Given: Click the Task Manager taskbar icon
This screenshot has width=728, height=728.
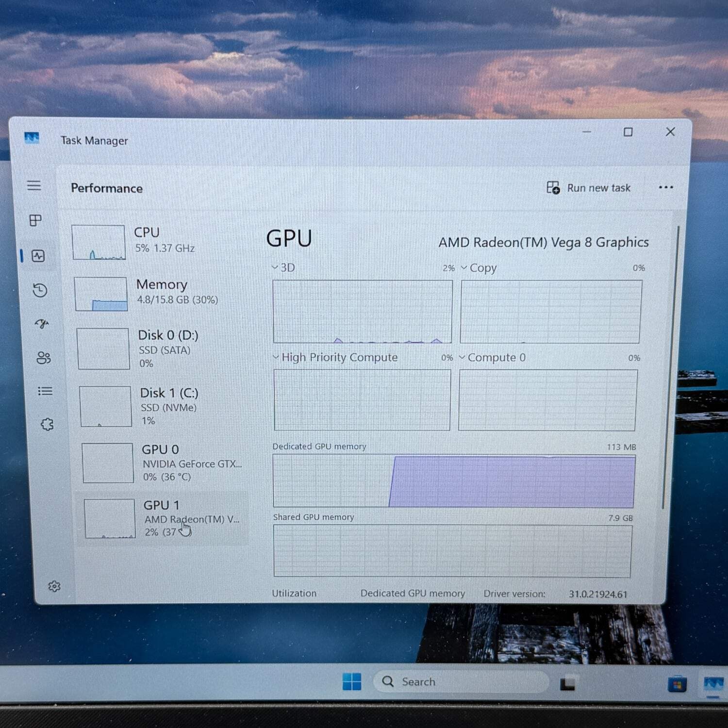Looking at the screenshot, I should (714, 684).
